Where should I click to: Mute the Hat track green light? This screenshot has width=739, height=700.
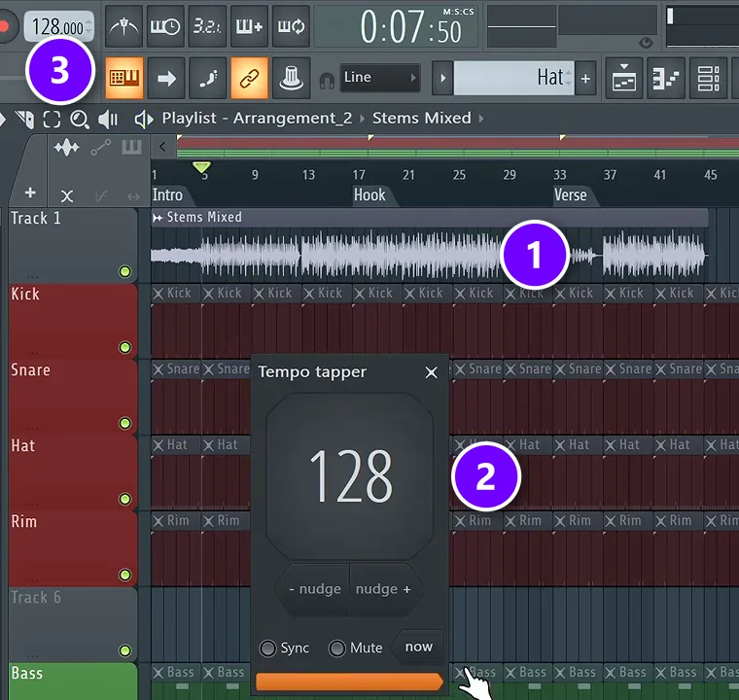coord(124,499)
